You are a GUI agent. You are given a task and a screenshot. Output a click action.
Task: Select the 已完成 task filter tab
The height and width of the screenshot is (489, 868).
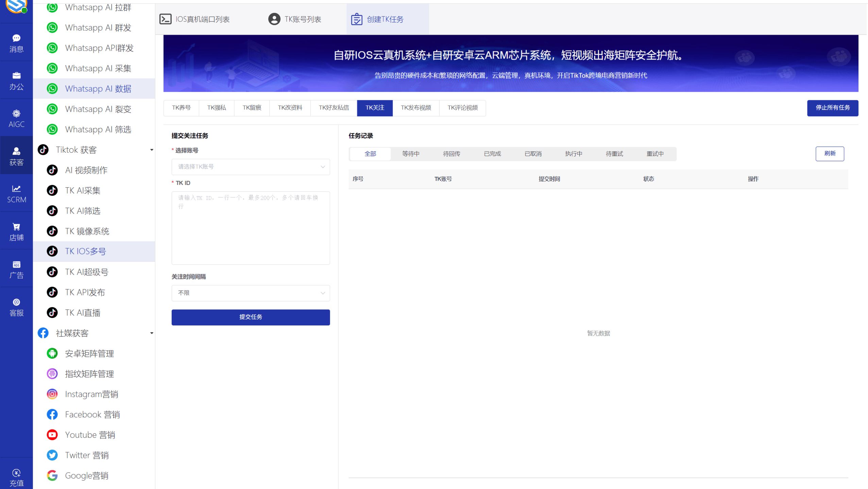492,154
